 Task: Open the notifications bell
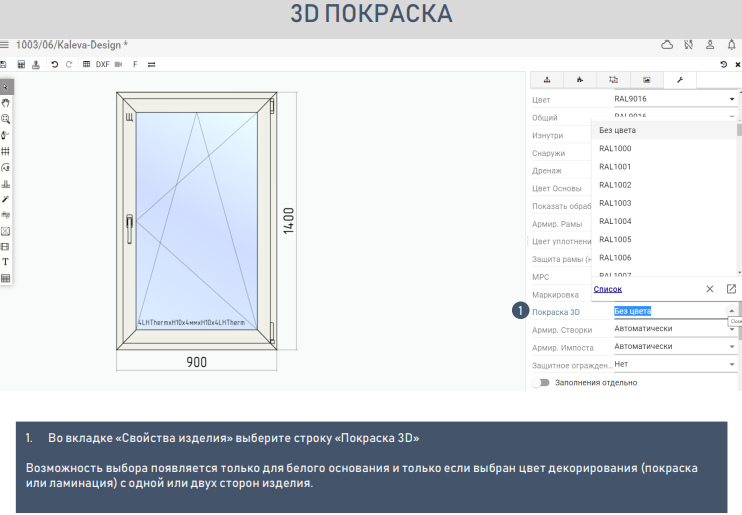click(x=732, y=45)
